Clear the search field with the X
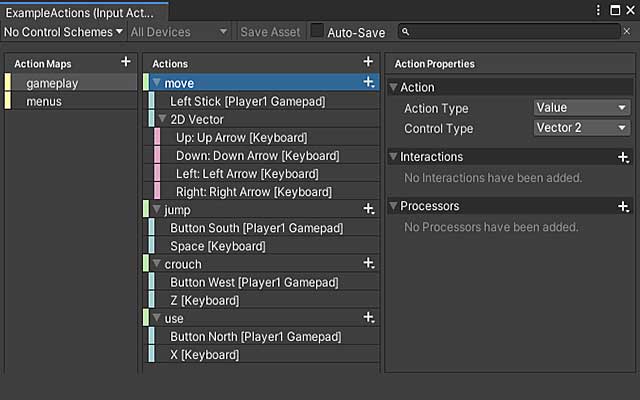Image resolution: width=640 pixels, height=400 pixels. click(x=627, y=31)
